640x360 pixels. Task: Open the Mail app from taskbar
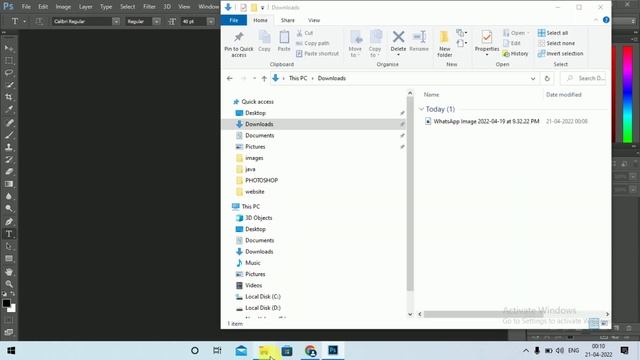click(x=241, y=351)
